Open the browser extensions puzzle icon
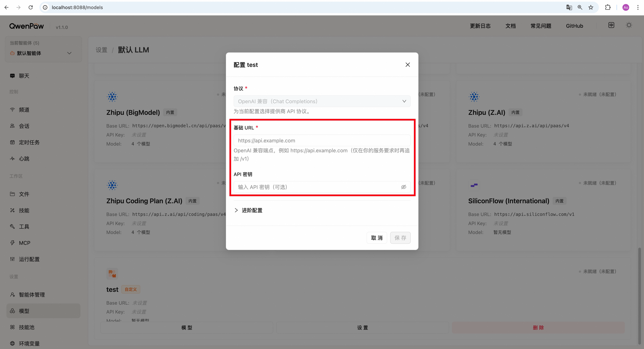The image size is (644, 349). [x=608, y=8]
